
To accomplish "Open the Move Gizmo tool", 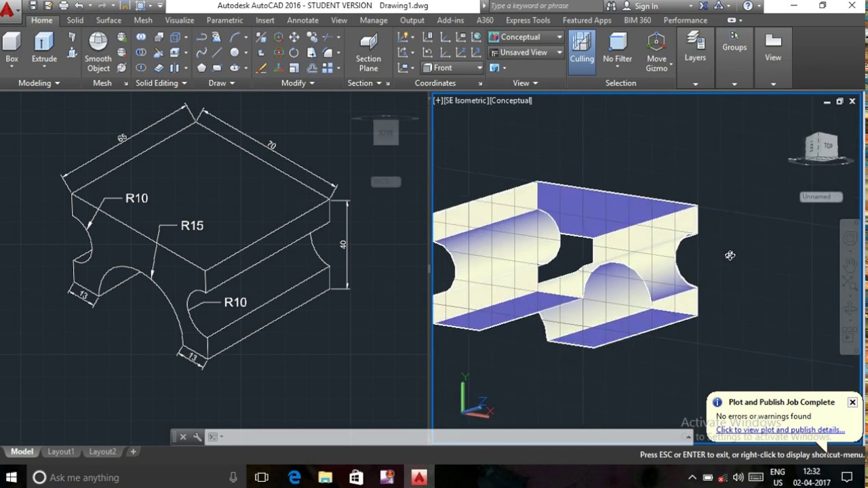I will 656,52.
